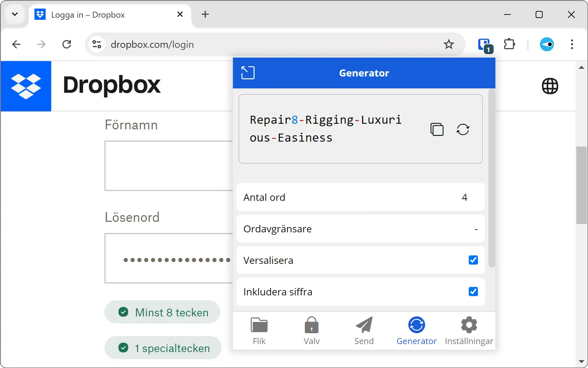The width and height of the screenshot is (588, 368).
Task: Select the Logga in – Dropbox tab
Action: point(110,15)
